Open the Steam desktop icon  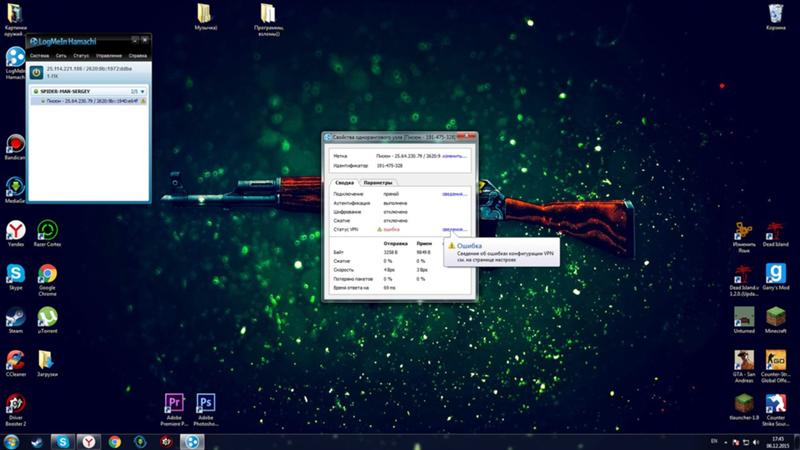16,320
